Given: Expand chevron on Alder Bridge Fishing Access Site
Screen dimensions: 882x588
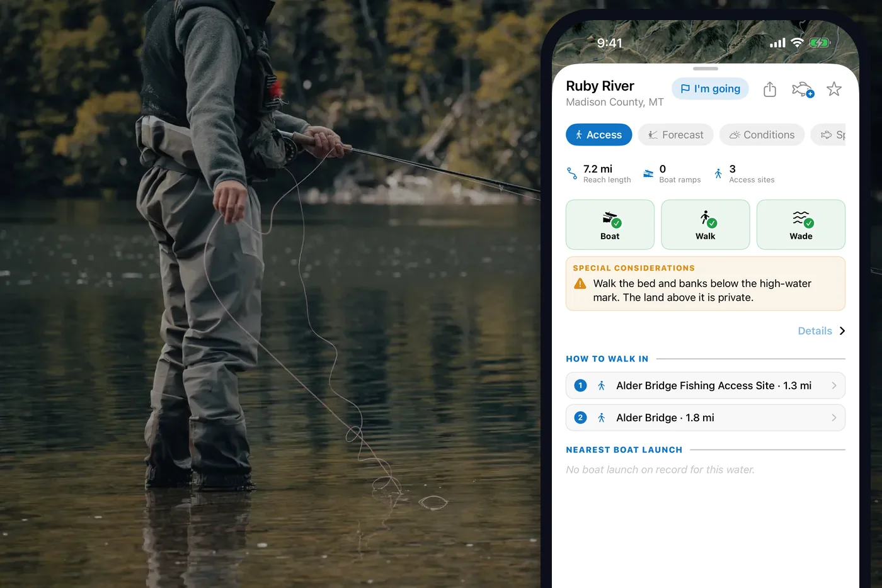Looking at the screenshot, I should click(x=834, y=386).
